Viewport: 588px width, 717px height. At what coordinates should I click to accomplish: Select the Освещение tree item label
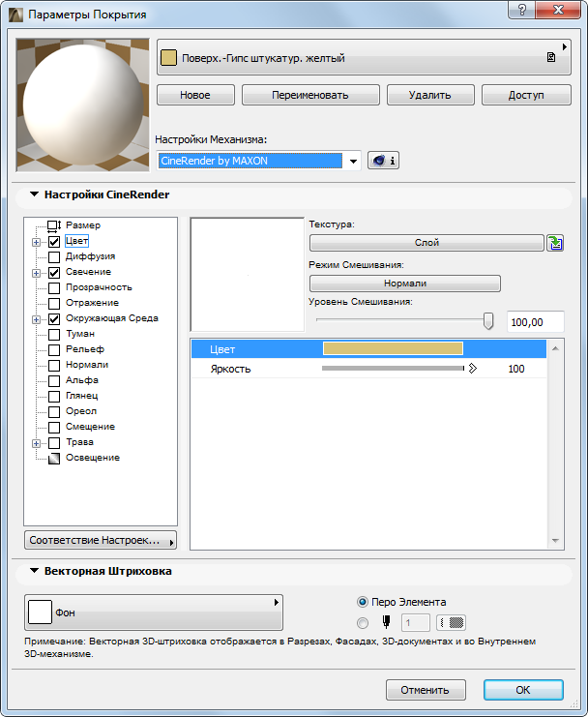point(93,458)
